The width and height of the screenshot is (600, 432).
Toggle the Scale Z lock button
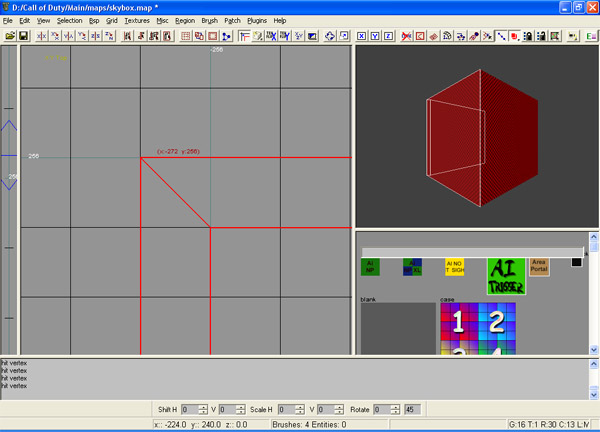click(x=388, y=36)
